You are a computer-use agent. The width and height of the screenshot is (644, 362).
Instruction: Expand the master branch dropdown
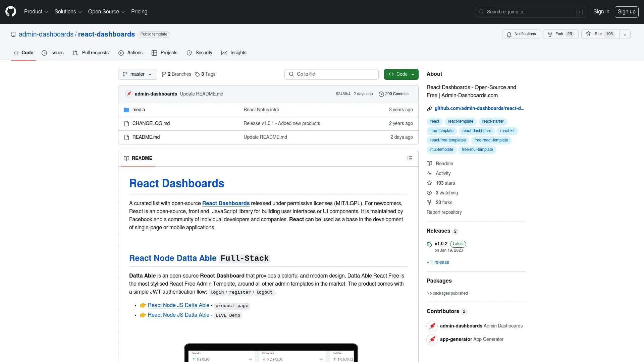137,74
